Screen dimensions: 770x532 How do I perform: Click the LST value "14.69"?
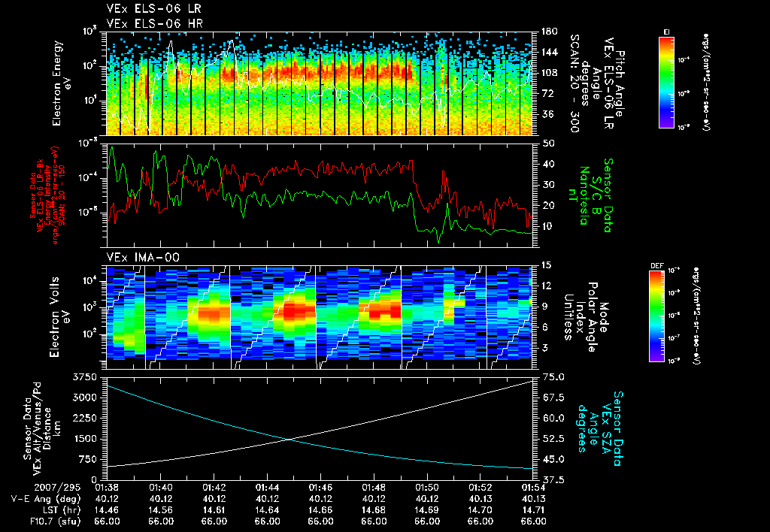pos(427,510)
